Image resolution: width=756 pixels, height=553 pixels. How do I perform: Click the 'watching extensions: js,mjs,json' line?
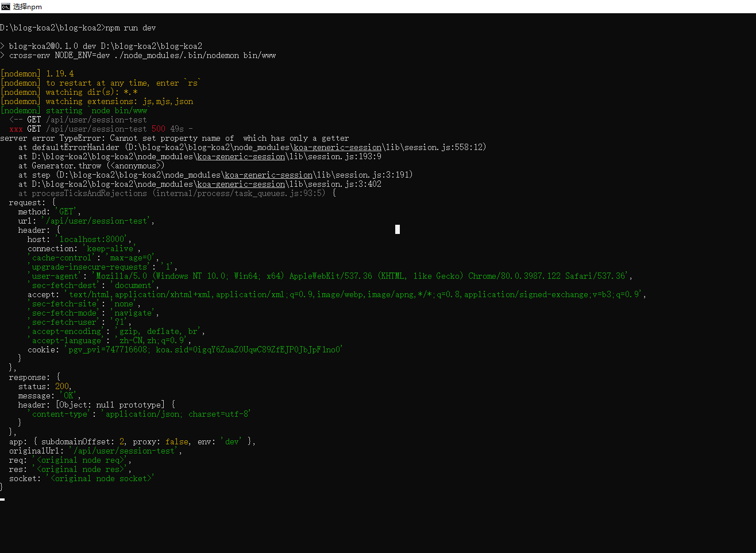click(x=97, y=101)
